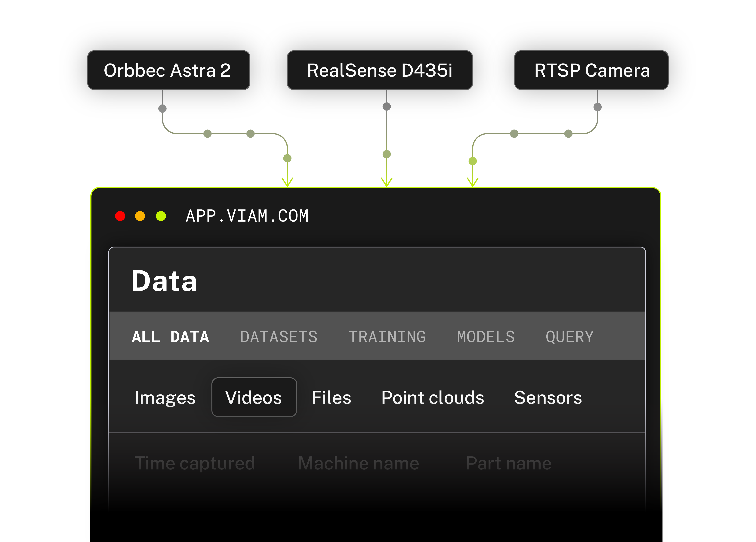756x542 pixels.
Task: Open the DATASETS tab
Action: 279,337
